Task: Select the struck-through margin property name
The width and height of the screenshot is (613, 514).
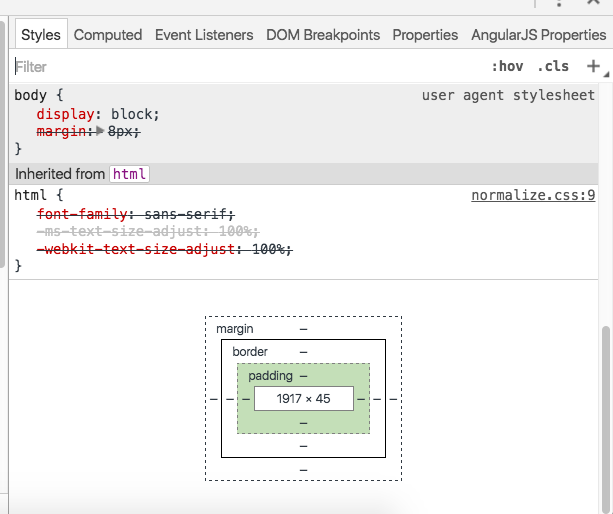Action: coord(61,131)
